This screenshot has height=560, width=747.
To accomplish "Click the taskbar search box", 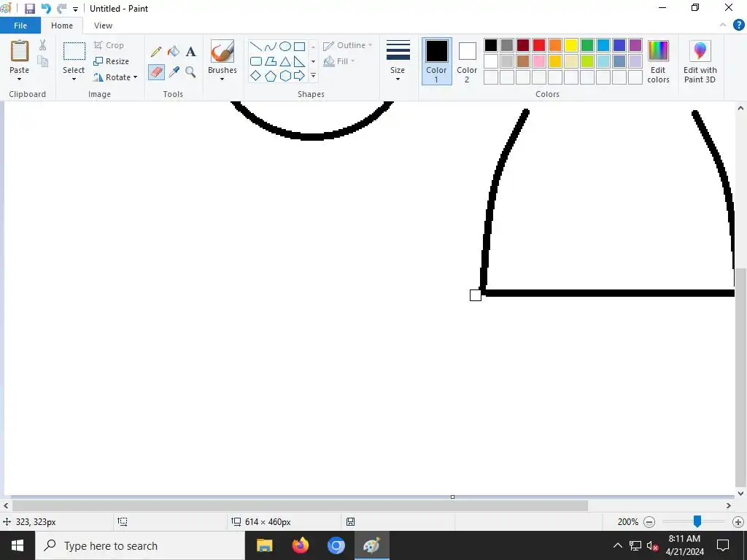I will click(x=140, y=545).
